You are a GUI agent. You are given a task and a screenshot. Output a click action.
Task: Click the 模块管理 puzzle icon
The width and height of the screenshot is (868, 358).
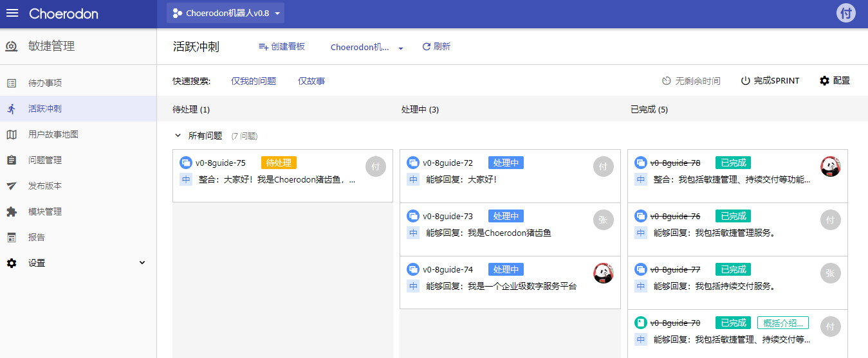tap(12, 211)
